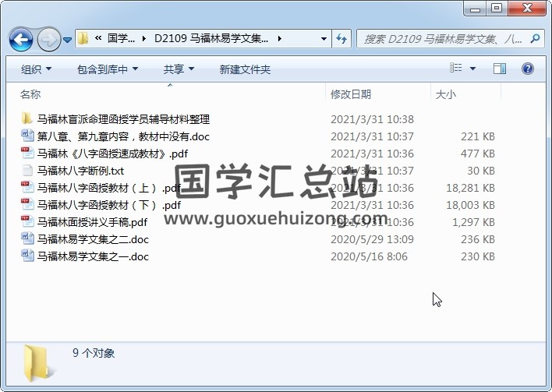The width and height of the screenshot is (552, 392).
Task: Open the recent pages dropdown arrow
Action: tap(67, 40)
